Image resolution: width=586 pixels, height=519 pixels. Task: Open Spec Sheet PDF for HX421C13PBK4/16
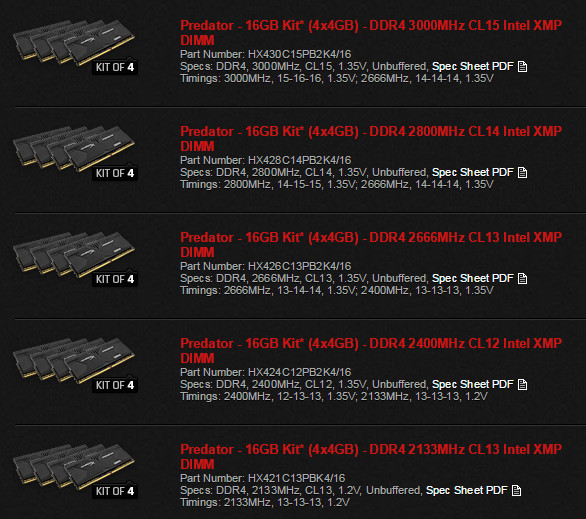[466, 491]
